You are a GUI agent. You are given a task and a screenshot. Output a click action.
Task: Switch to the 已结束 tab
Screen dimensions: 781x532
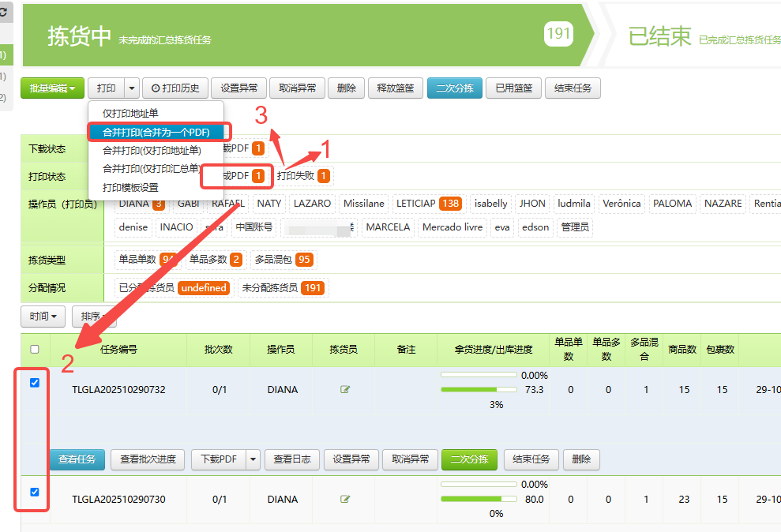(x=659, y=36)
